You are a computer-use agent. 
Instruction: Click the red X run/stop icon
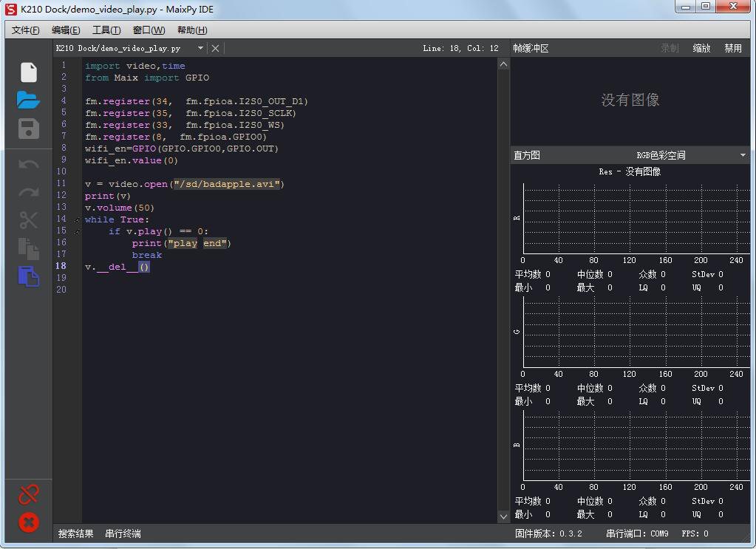click(28, 522)
